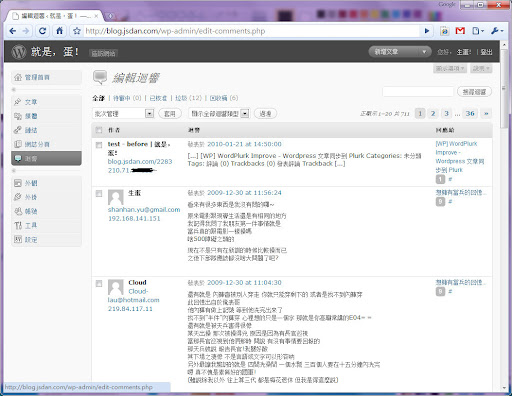Check the checkbox for 生蛋's comment
Screen dimensions: 512x396
(99, 194)
